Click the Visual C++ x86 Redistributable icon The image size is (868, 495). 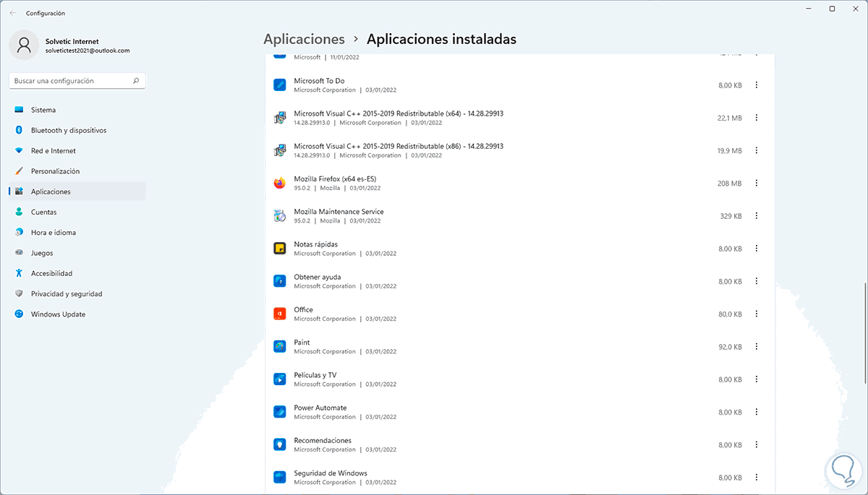(280, 150)
